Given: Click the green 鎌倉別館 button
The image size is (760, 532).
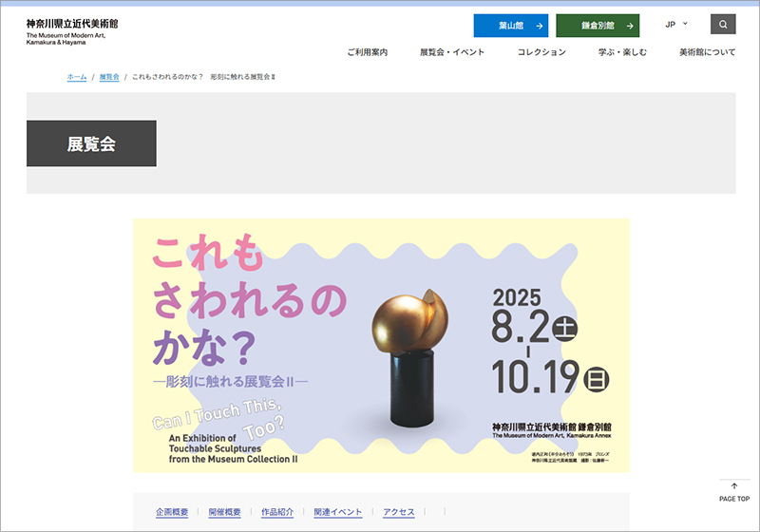Looking at the screenshot, I should point(598,26).
